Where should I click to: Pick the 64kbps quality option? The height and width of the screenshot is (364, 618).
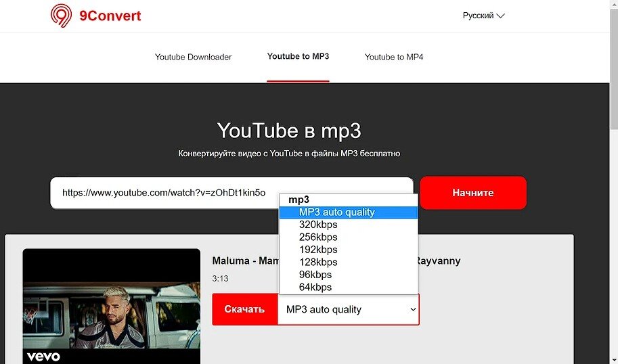click(349, 287)
